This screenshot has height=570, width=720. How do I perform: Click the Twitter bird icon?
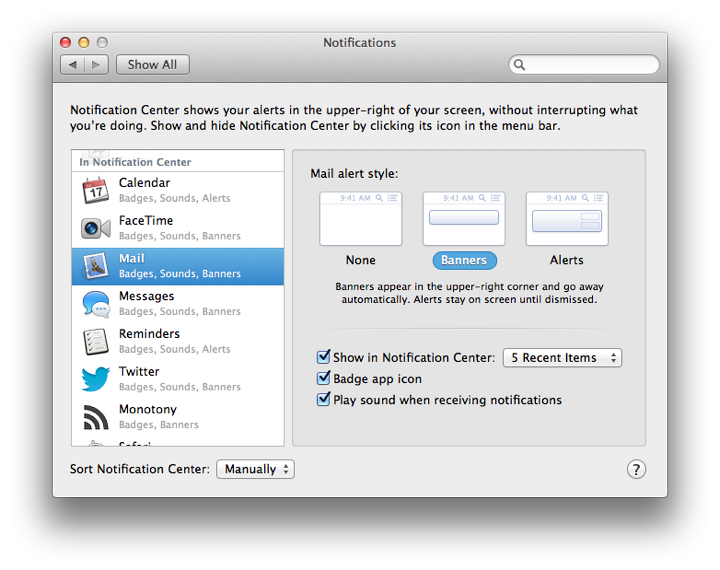(x=96, y=379)
